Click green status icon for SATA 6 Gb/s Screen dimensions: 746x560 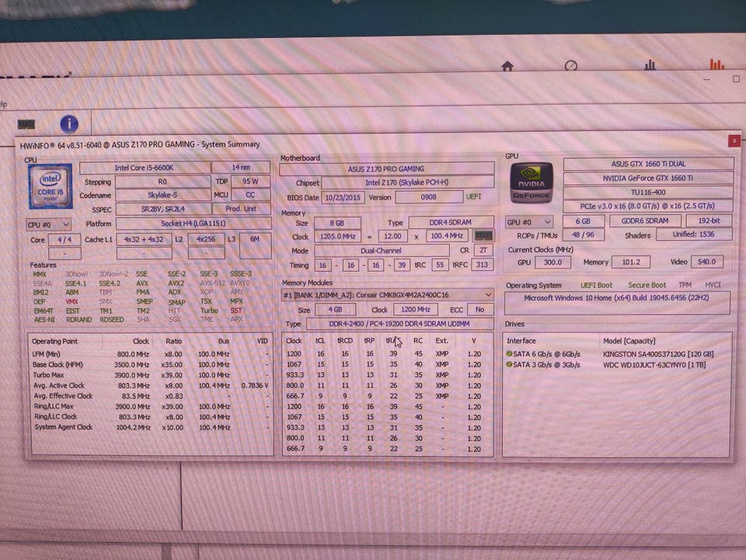508,353
